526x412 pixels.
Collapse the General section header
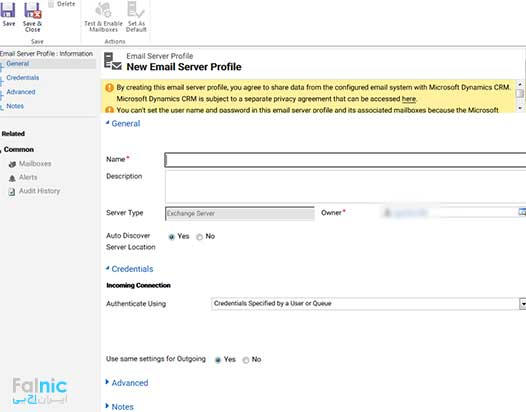pyautogui.click(x=123, y=123)
